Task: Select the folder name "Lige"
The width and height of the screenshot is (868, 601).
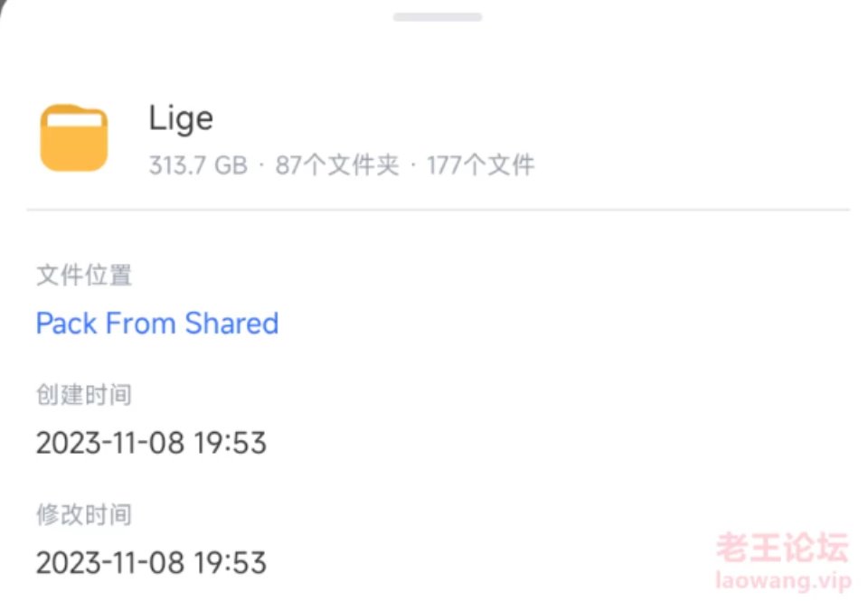Action: tap(181, 117)
